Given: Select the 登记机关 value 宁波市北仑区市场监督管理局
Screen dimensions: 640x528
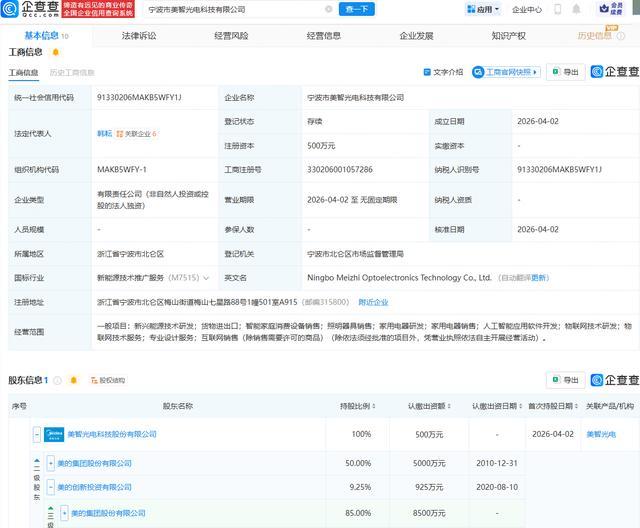Looking at the screenshot, I should coord(356,254).
